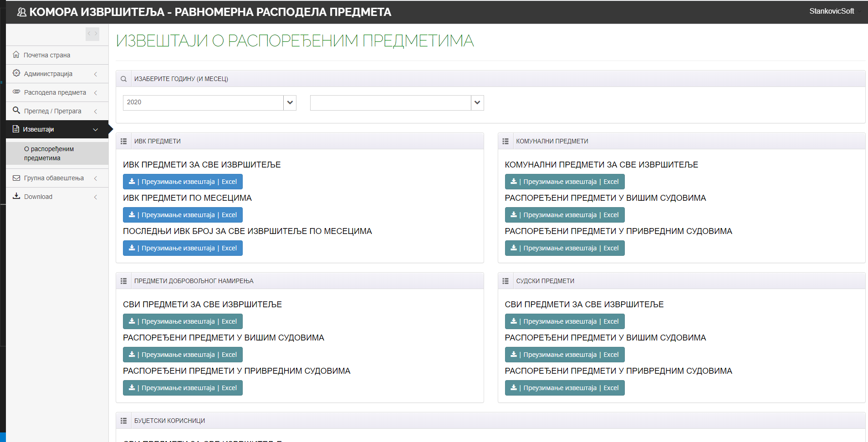Click the home icon beside Почетна страна
Image resolution: width=868 pixels, height=442 pixels.
(x=16, y=55)
